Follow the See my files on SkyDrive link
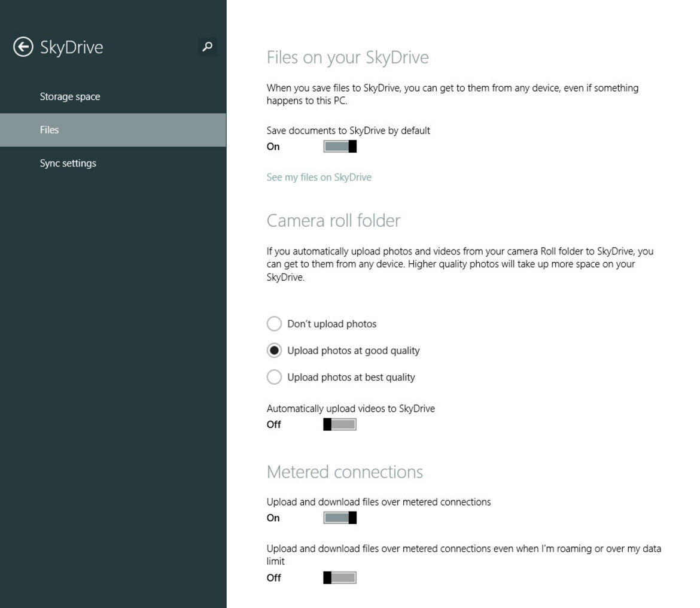This screenshot has height=608, width=700. pyautogui.click(x=319, y=177)
